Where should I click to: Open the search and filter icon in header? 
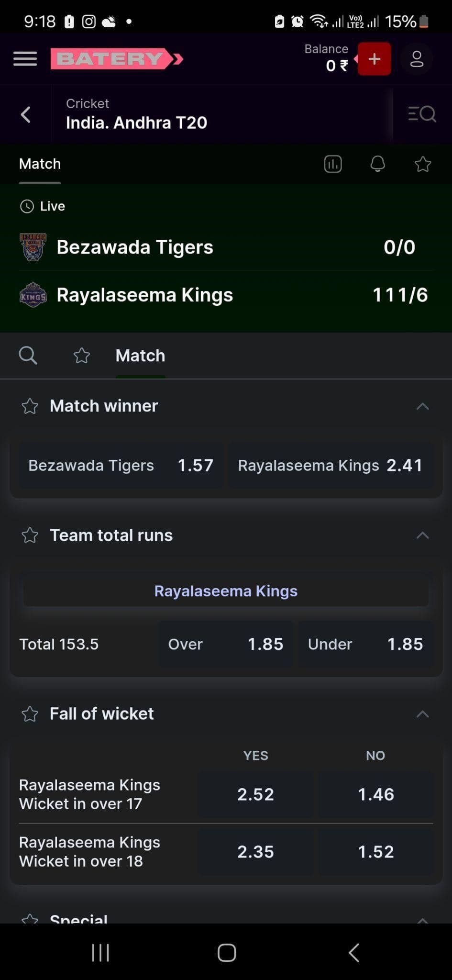coord(422,114)
